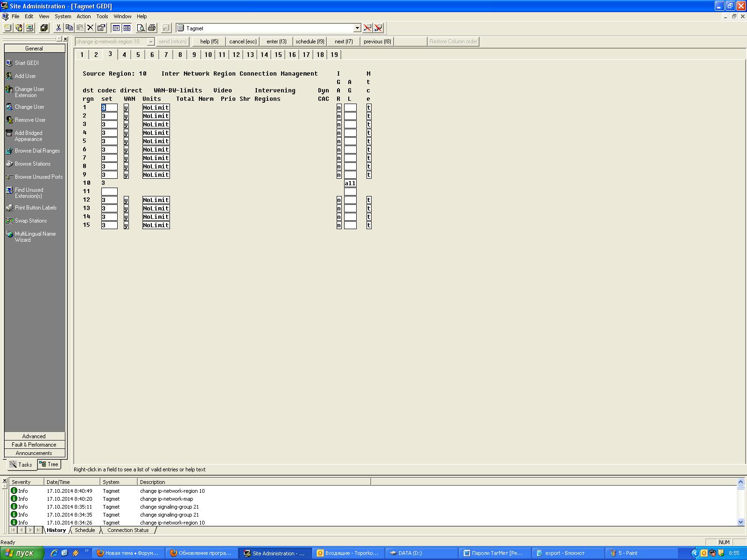Click the cancel (esc) button
This screenshot has height=560, width=747.
243,42
